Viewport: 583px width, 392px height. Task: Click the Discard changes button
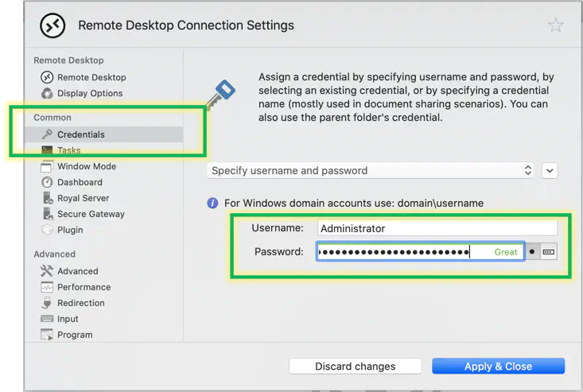point(355,367)
